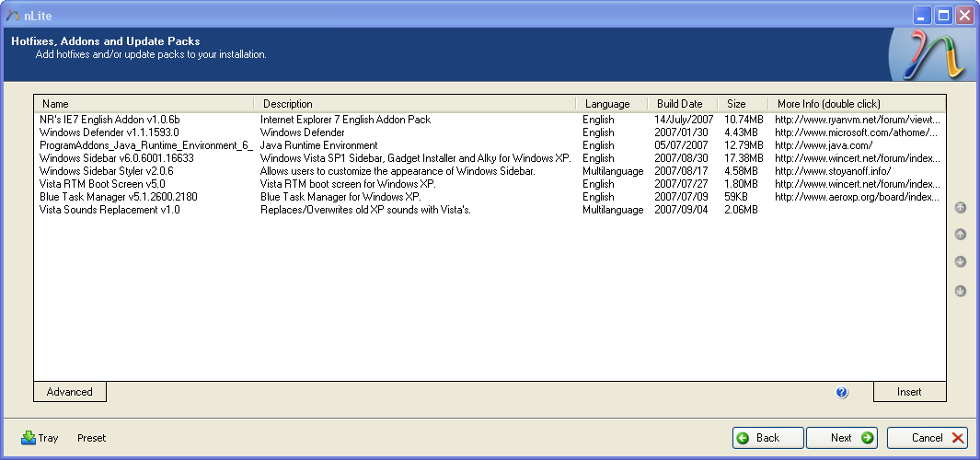980x460 pixels.
Task: Open help via the blue question mark icon
Action: [x=842, y=392]
